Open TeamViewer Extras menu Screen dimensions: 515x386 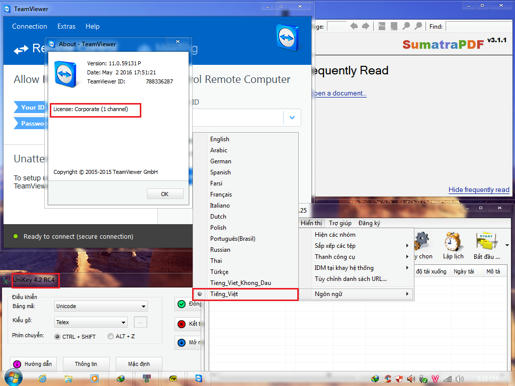(x=66, y=26)
